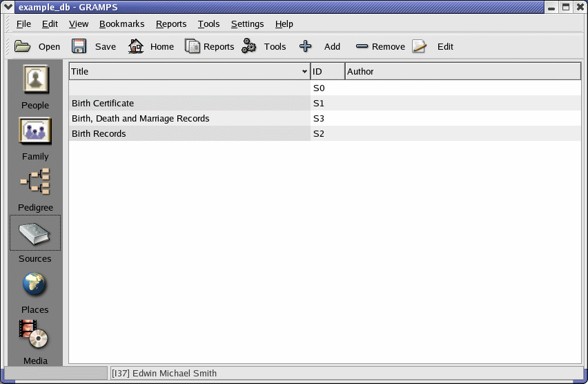
Task: Sort the list by ID column
Action: [327, 71]
